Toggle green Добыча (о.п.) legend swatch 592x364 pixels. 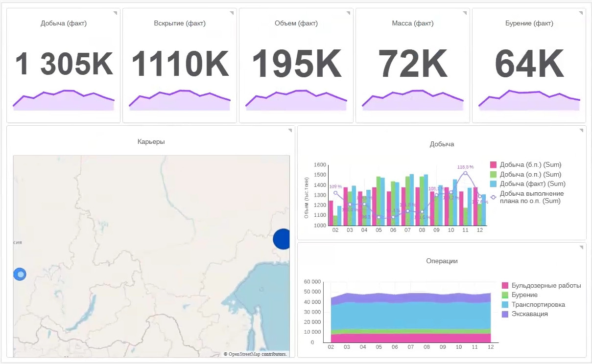(x=494, y=174)
